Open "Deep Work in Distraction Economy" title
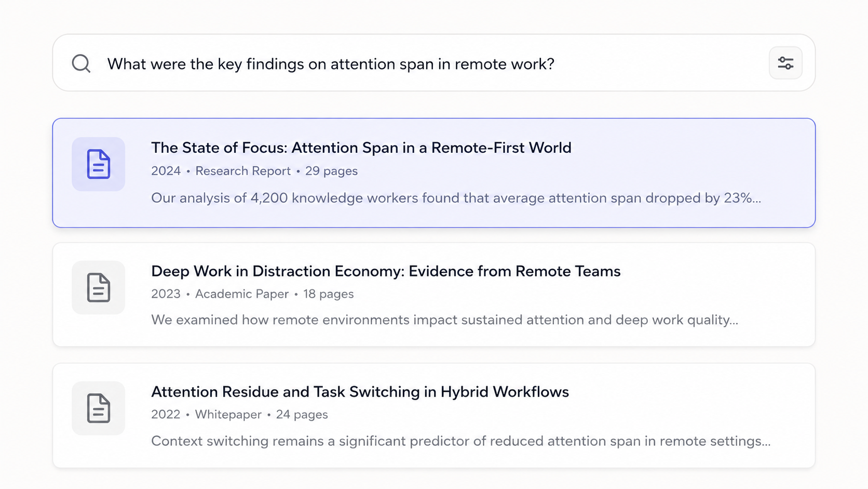The width and height of the screenshot is (868, 489). [x=386, y=271]
